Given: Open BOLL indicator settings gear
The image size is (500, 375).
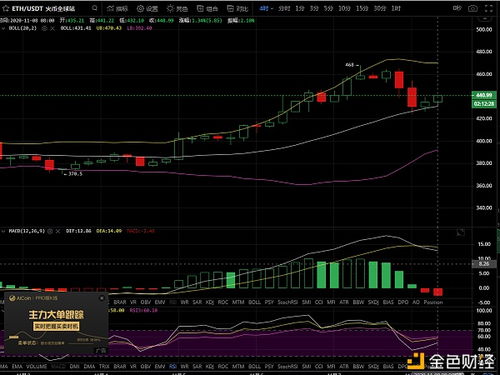Looking at the screenshot, I should tap(44, 28).
